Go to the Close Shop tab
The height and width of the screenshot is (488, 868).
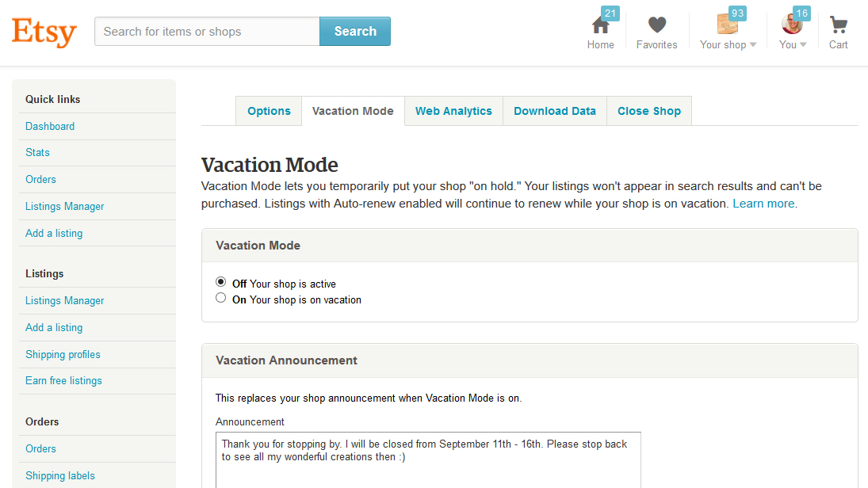point(648,111)
